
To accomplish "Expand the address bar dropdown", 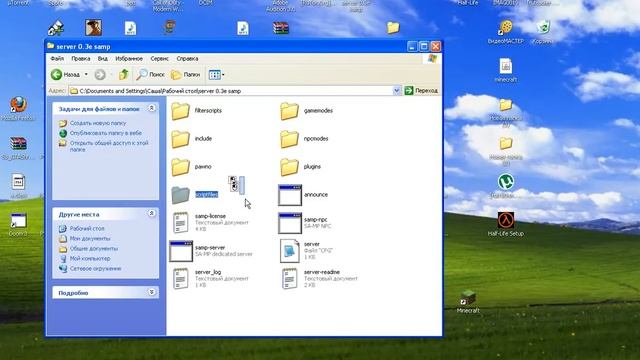I will coord(396,91).
